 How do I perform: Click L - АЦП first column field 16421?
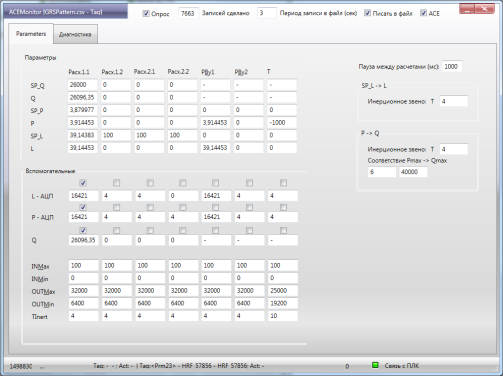[84, 196]
